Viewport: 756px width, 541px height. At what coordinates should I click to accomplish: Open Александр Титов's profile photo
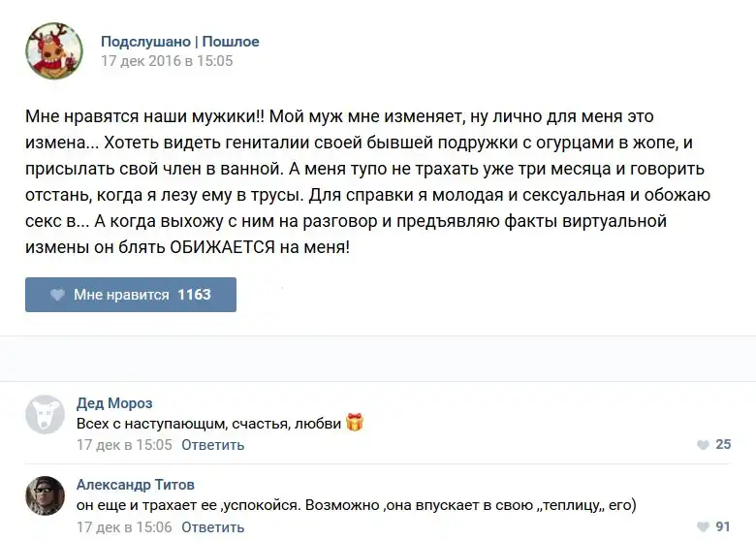coord(45,495)
